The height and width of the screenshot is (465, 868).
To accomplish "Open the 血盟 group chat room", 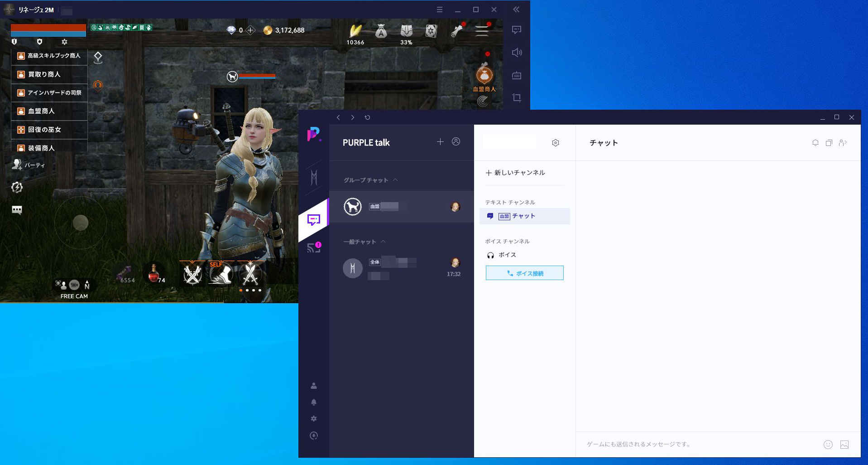I will tap(402, 207).
